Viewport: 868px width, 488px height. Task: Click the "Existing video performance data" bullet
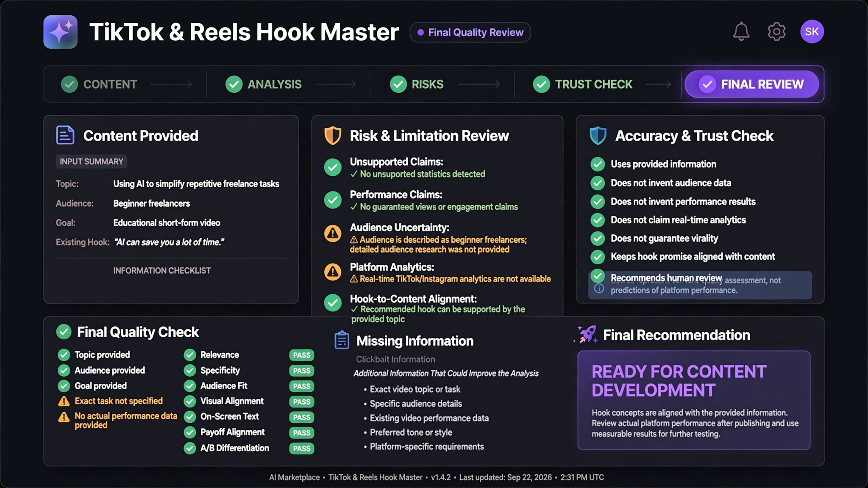point(429,418)
